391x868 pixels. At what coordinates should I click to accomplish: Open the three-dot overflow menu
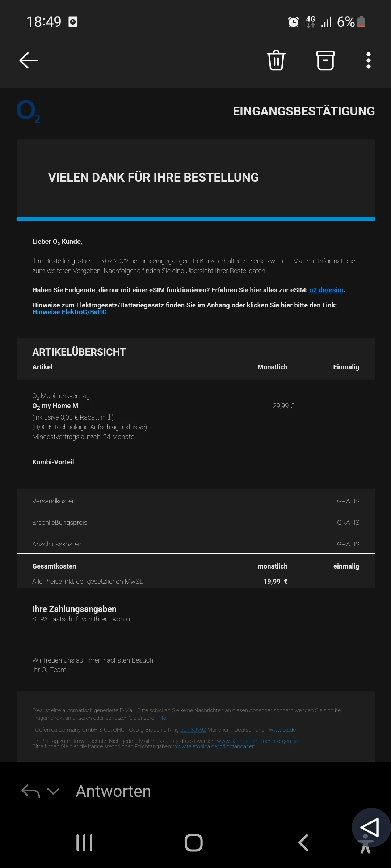368,60
